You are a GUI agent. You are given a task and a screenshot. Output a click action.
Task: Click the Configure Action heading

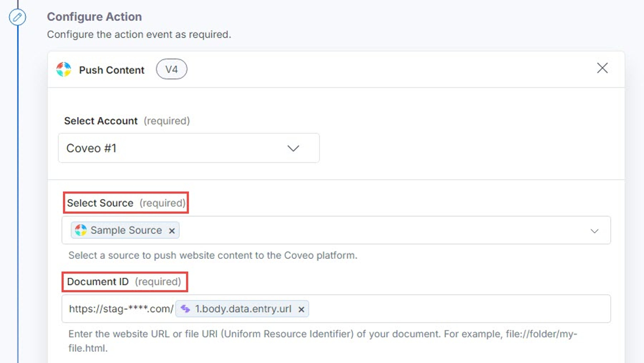[x=94, y=17]
